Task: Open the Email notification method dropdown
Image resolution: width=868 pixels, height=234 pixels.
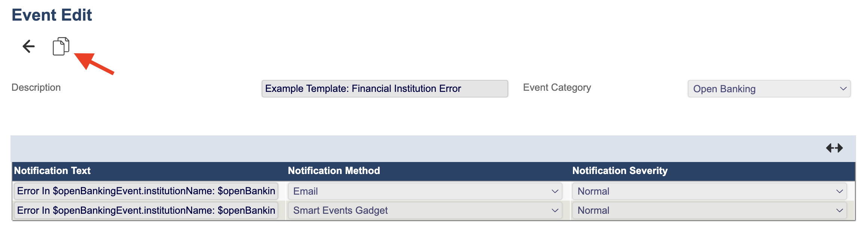Action: click(x=425, y=191)
